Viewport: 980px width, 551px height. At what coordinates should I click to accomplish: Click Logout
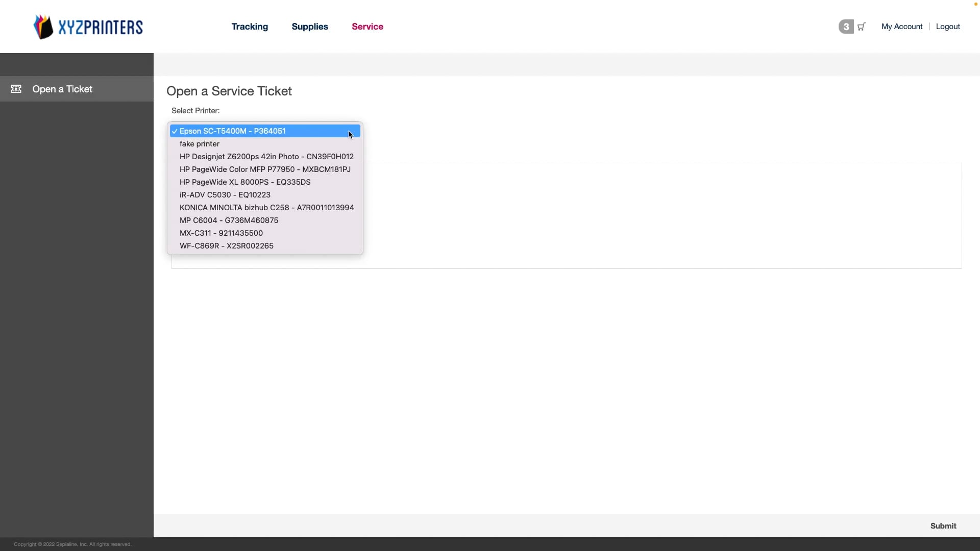point(948,26)
